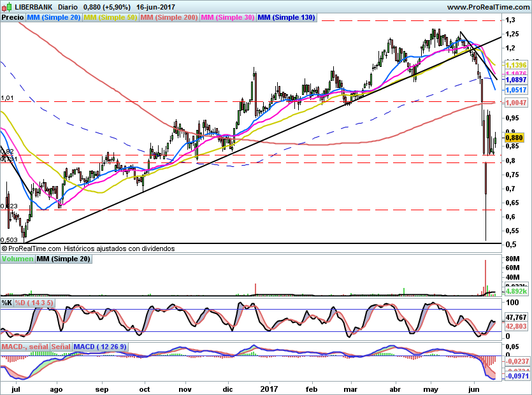The width and height of the screenshot is (532, 395).
Task: Click the Diario timeframe text
Action: coord(68,7)
